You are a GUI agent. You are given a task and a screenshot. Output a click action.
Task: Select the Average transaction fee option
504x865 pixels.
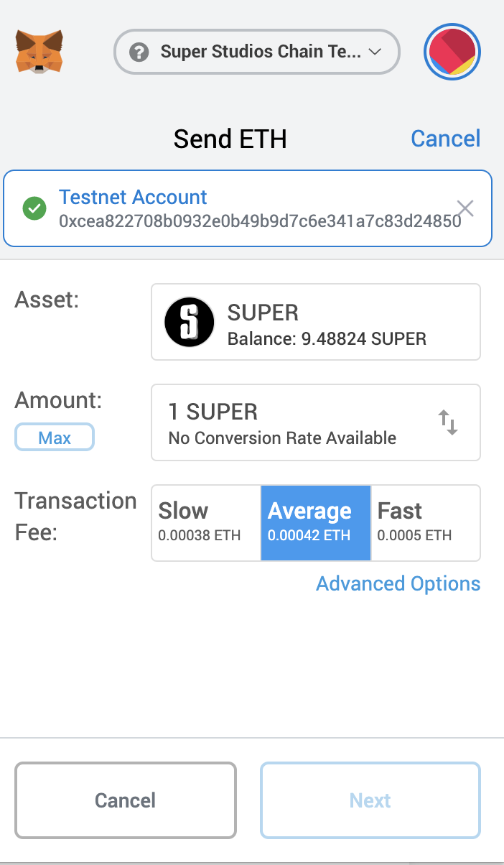(x=315, y=522)
